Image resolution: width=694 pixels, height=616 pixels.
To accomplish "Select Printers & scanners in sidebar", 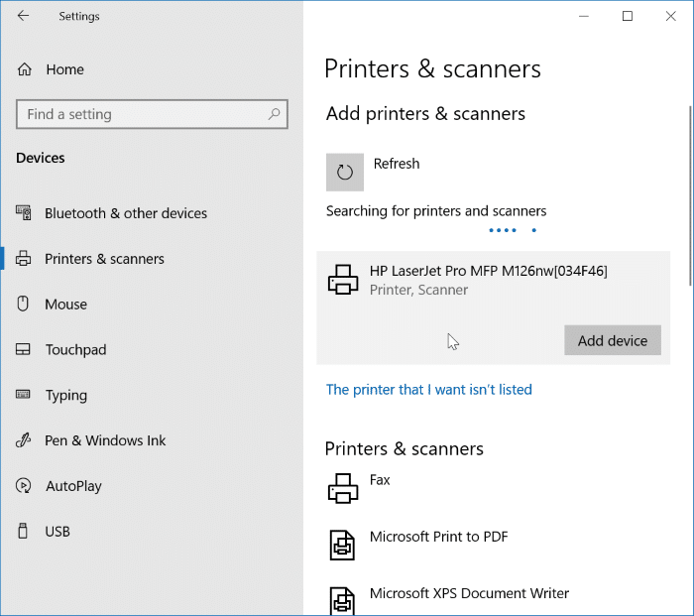I will click(104, 259).
